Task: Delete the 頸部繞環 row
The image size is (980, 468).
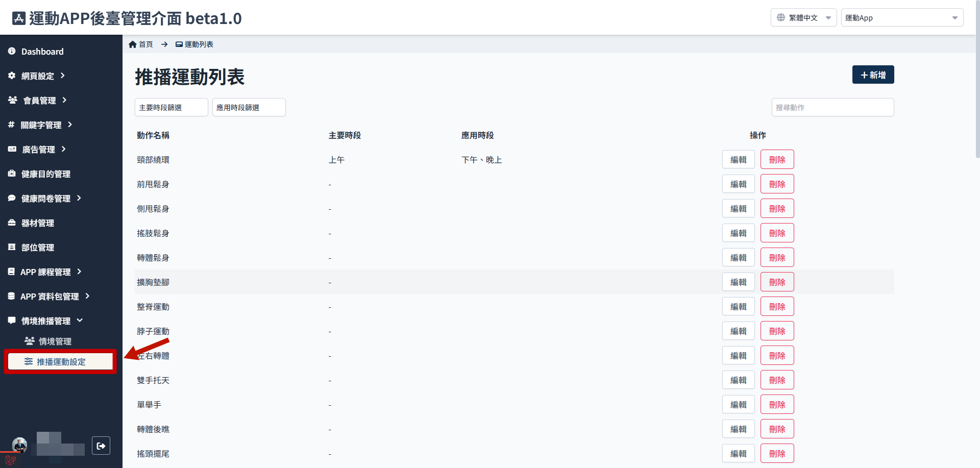Action: click(777, 159)
